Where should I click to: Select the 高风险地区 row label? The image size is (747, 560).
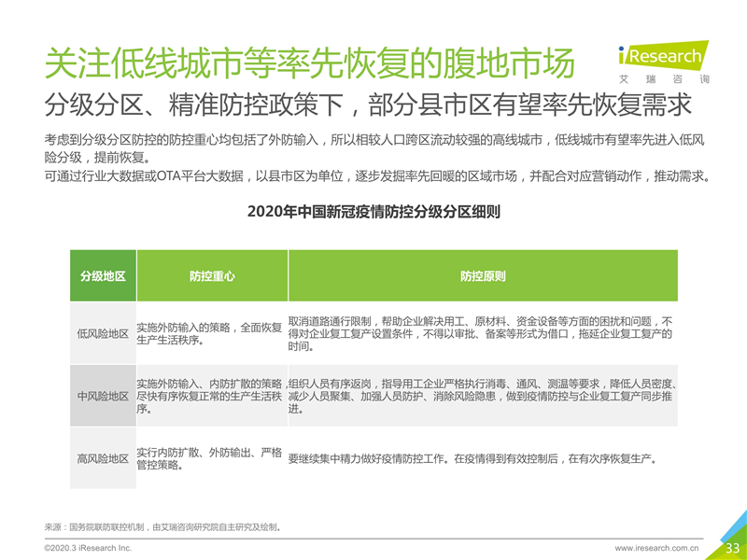pyautogui.click(x=103, y=458)
